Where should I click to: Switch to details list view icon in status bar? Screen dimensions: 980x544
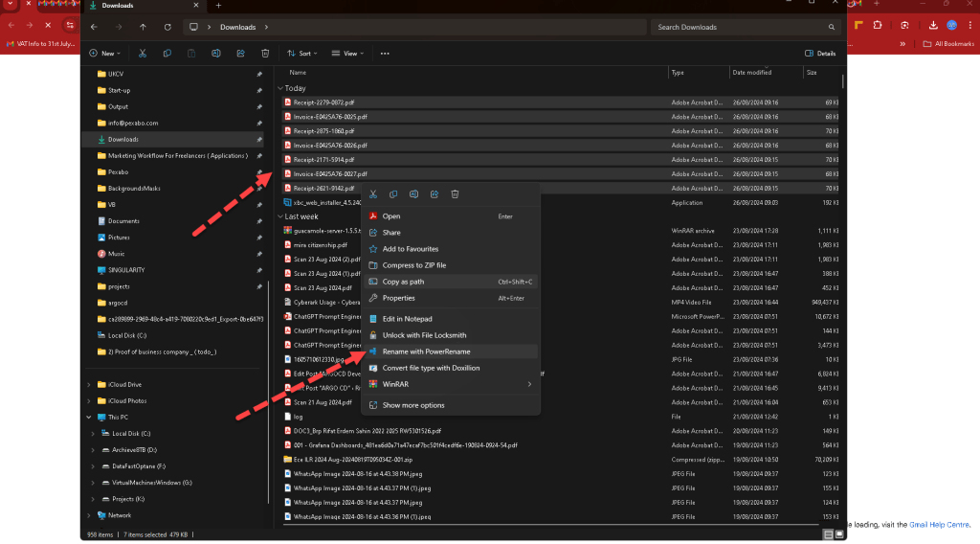coord(828,534)
